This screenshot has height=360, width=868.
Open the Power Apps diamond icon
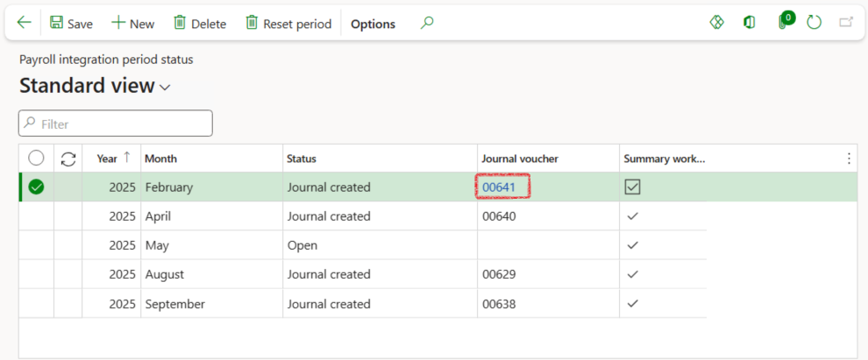[x=716, y=23]
